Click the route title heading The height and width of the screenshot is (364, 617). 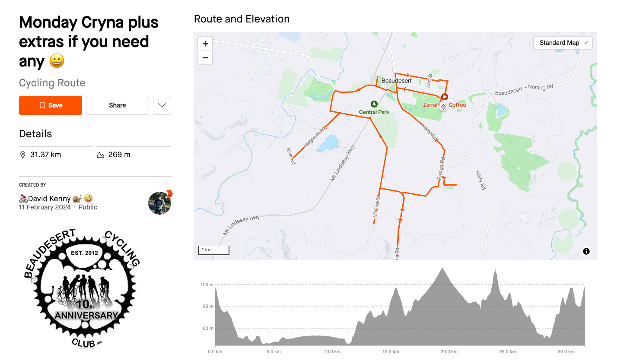click(89, 42)
